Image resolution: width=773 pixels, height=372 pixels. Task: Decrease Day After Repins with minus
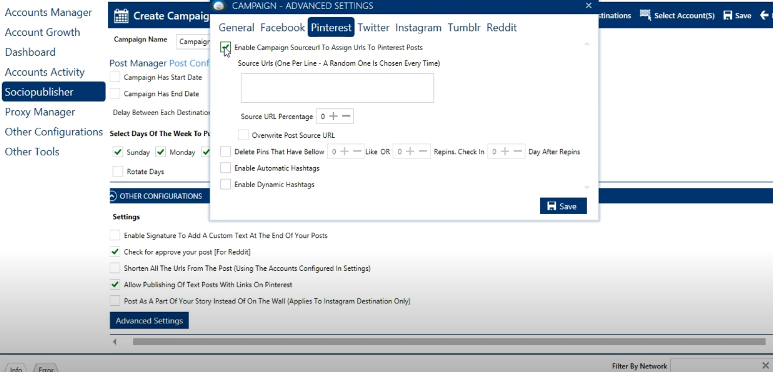[518, 151]
